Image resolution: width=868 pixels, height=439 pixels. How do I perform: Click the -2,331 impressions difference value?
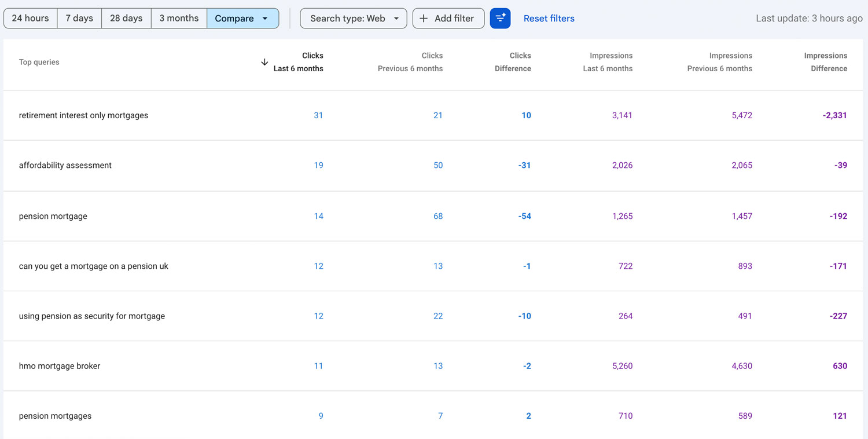834,115
